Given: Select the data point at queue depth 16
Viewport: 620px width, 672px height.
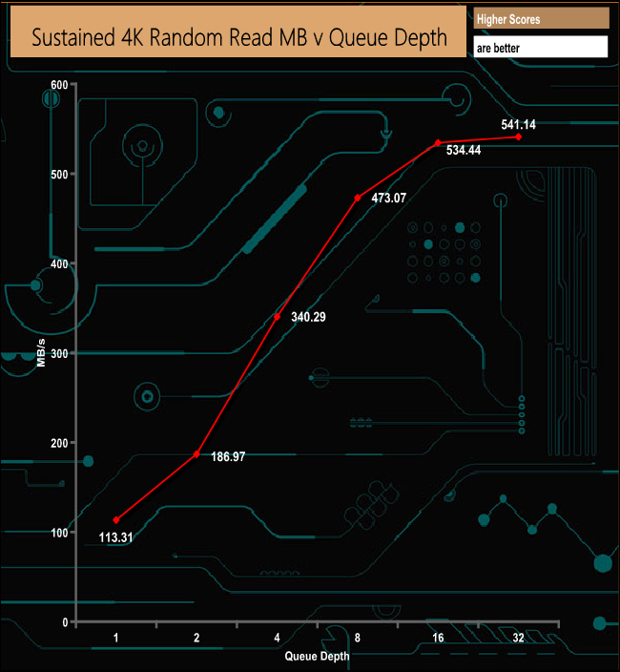Looking at the screenshot, I should pos(438,143).
